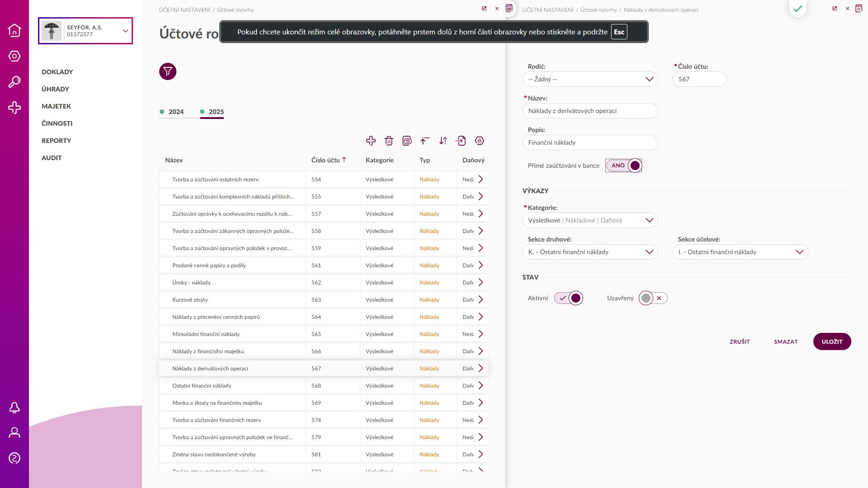The image size is (868, 488).
Task: Toggle the Aktivní status switch
Action: pos(569,298)
